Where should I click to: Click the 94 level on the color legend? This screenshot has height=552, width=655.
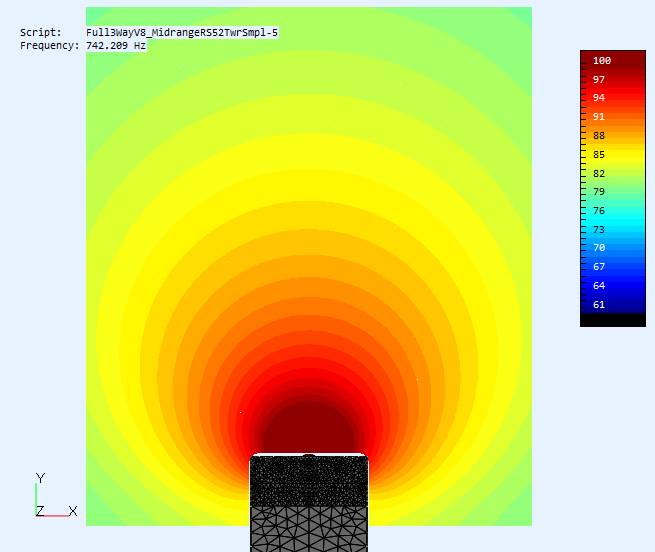pyautogui.click(x=599, y=97)
